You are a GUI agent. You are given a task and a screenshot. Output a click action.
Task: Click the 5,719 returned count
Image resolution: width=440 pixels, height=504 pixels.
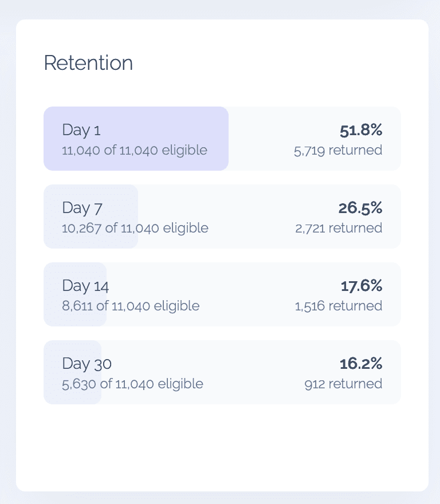(x=337, y=150)
